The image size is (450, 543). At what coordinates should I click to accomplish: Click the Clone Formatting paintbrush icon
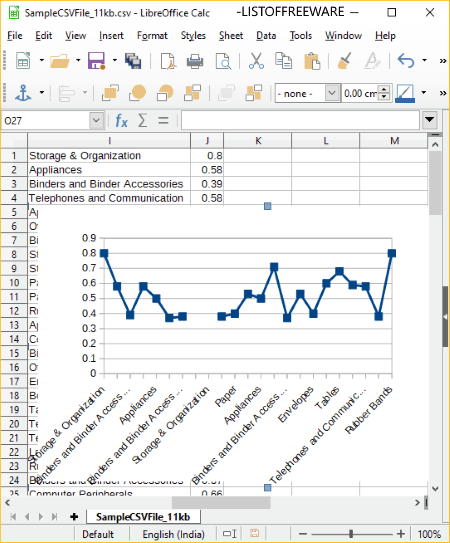344,61
